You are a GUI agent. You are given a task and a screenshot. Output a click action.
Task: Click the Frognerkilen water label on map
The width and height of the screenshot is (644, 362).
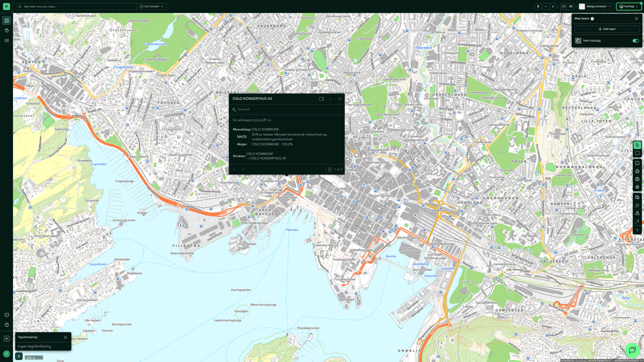(99, 164)
